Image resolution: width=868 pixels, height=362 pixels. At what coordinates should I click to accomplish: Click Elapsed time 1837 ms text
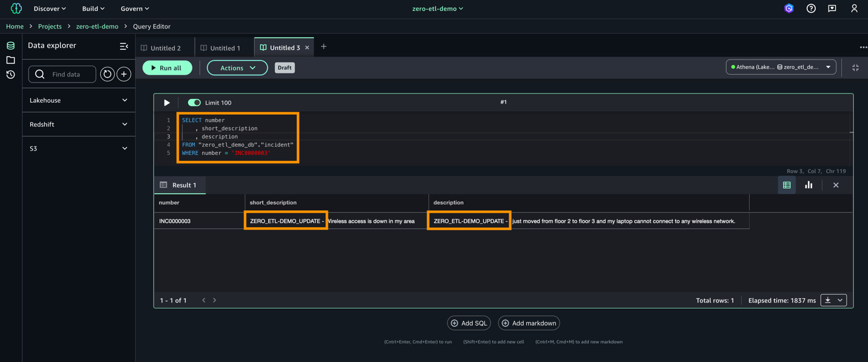click(782, 301)
